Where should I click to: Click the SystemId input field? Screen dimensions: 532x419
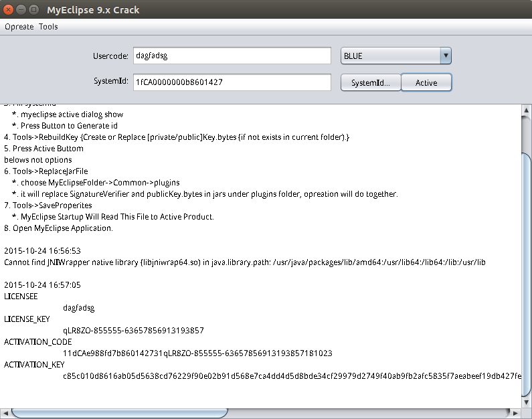[x=232, y=82]
